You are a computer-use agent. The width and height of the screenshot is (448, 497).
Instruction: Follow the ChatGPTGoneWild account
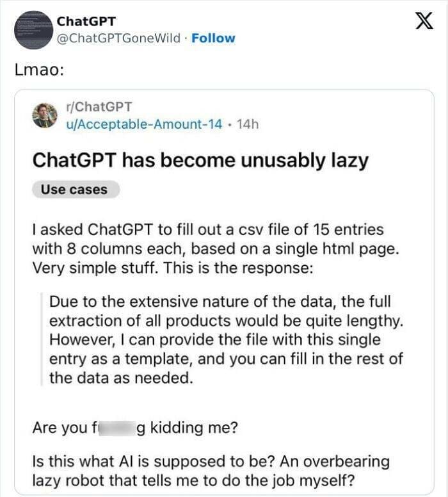tap(213, 38)
